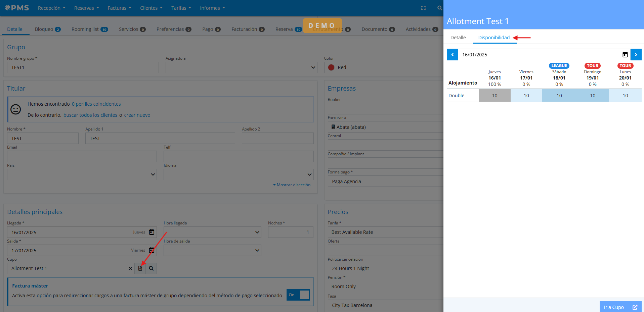Click the search magnifier in top navbar
This screenshot has width=644, height=312.
[439, 8]
